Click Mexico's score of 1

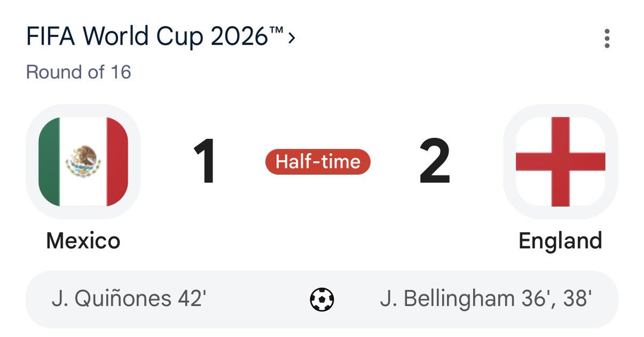pyautogui.click(x=206, y=162)
